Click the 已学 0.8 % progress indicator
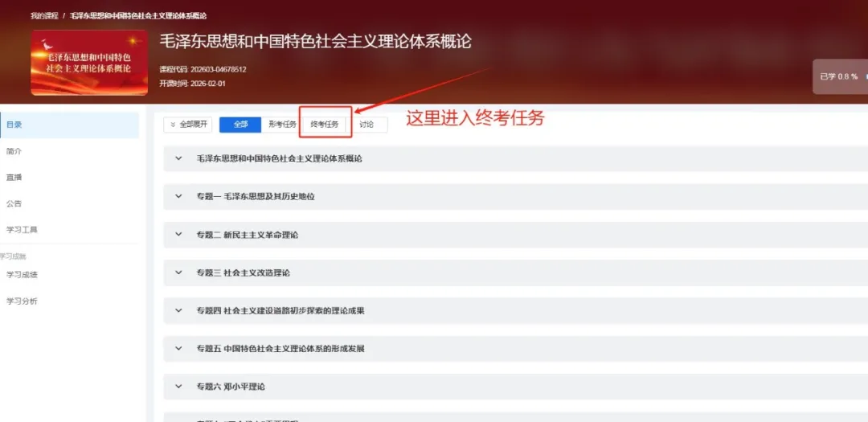The height and width of the screenshot is (422, 868). pyautogui.click(x=840, y=76)
